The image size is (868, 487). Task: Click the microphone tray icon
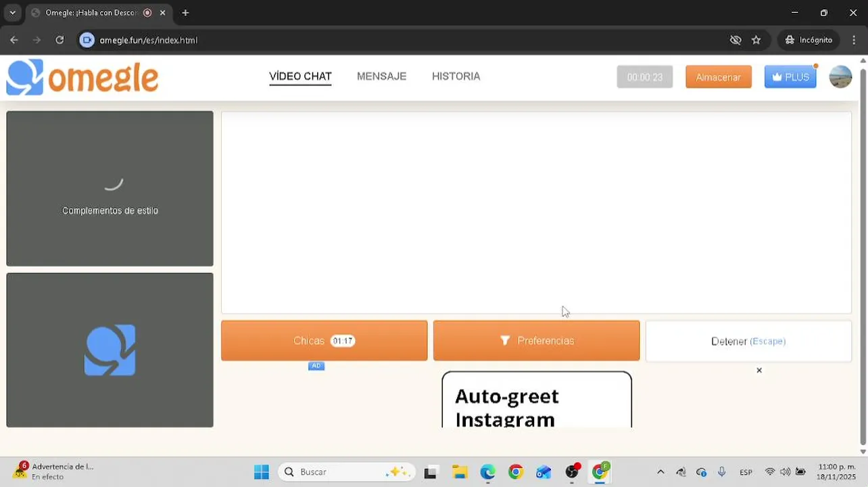point(722,472)
